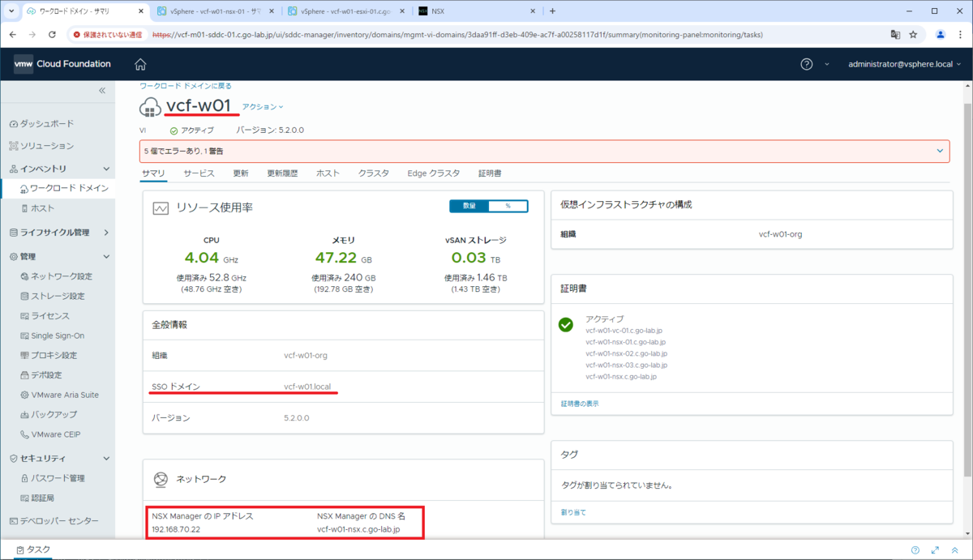973x560 pixels.
Task: Select the サマリ tab
Action: [153, 173]
